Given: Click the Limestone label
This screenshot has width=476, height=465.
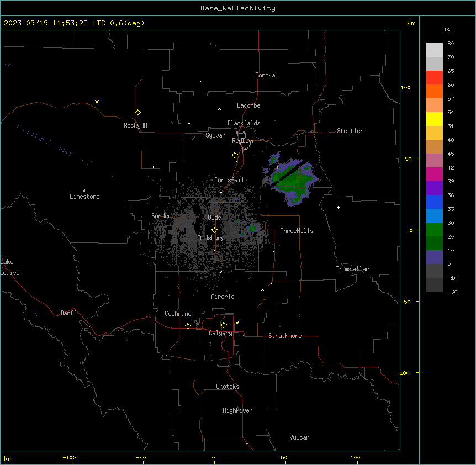Looking at the screenshot, I should [84, 197].
